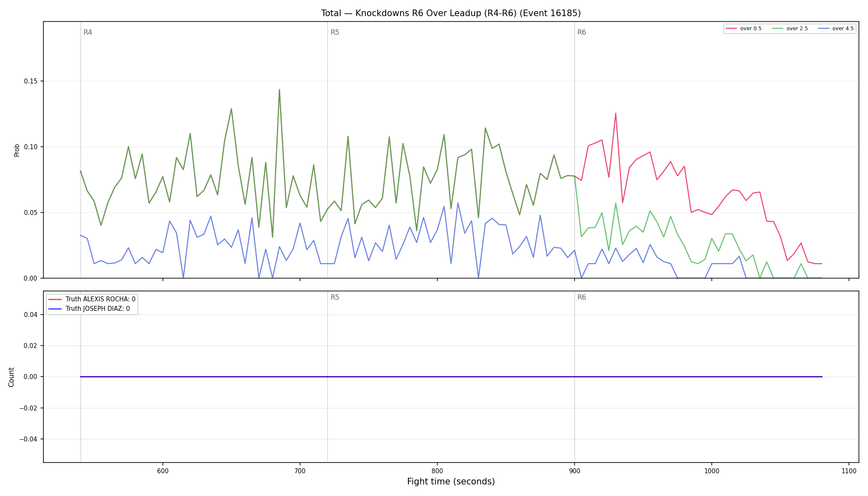
Task: Click the 1000 tick label on time axis
Action: click(712, 471)
